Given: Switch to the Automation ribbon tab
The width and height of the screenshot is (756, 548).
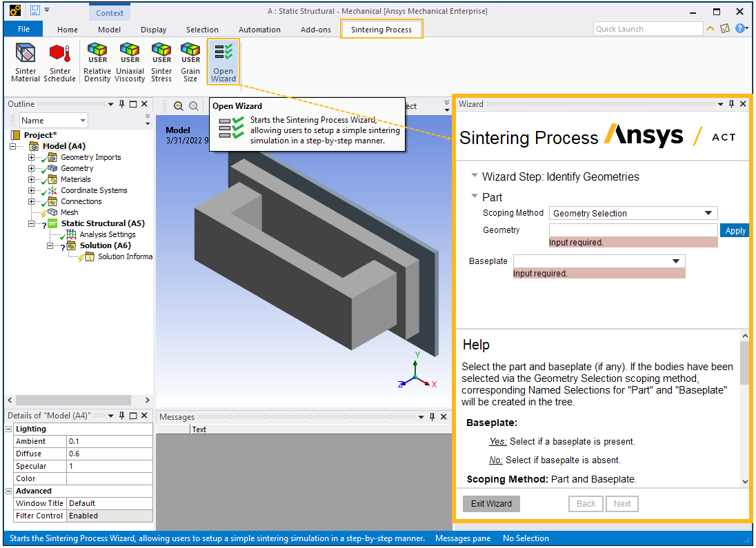Looking at the screenshot, I should 259,30.
